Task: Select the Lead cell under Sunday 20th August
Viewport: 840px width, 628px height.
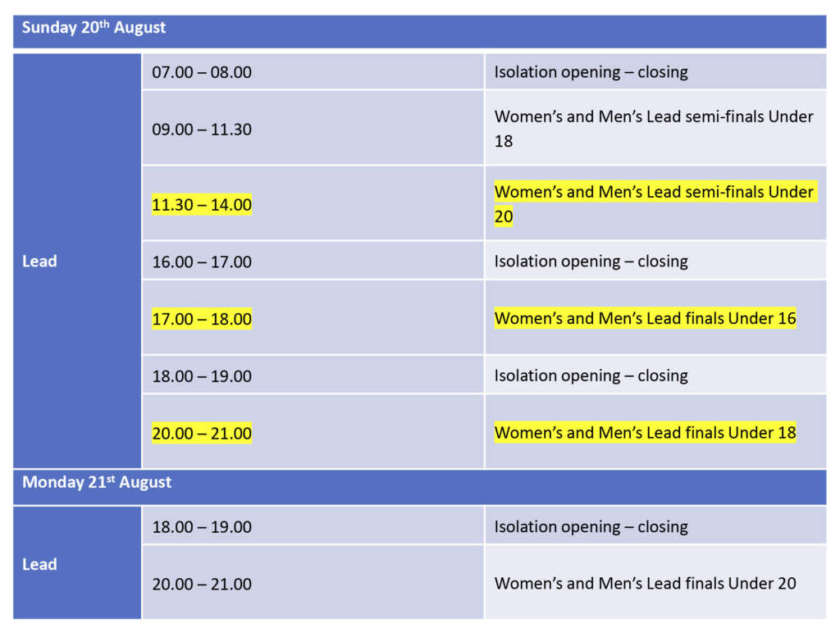Action: click(x=39, y=262)
